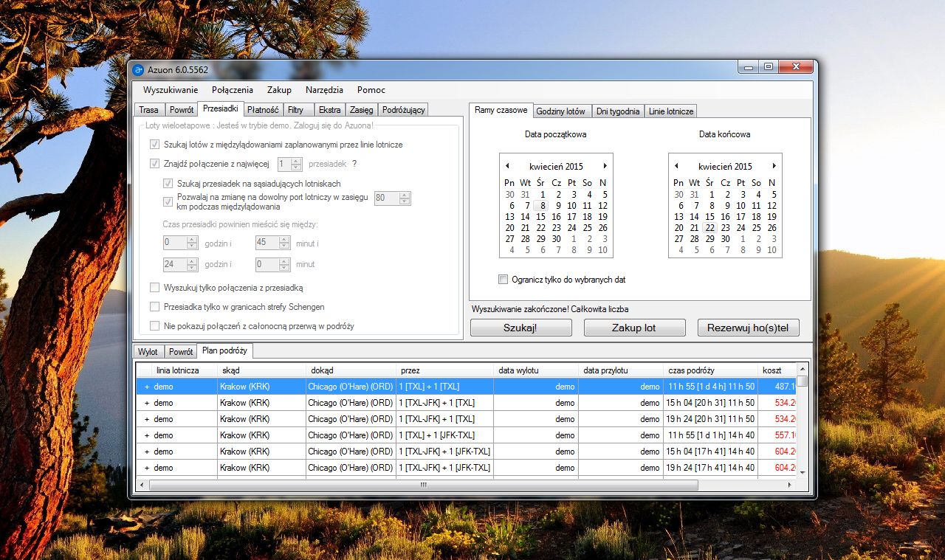The image size is (945, 560).
Task: Open the Połączenia menu
Action: pos(233,90)
